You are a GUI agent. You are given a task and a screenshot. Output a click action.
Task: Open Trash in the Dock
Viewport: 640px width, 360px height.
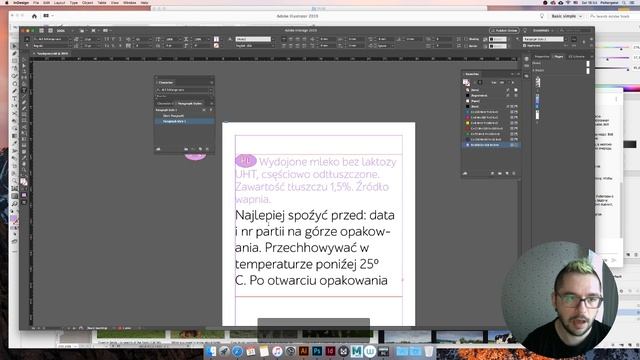(429, 351)
